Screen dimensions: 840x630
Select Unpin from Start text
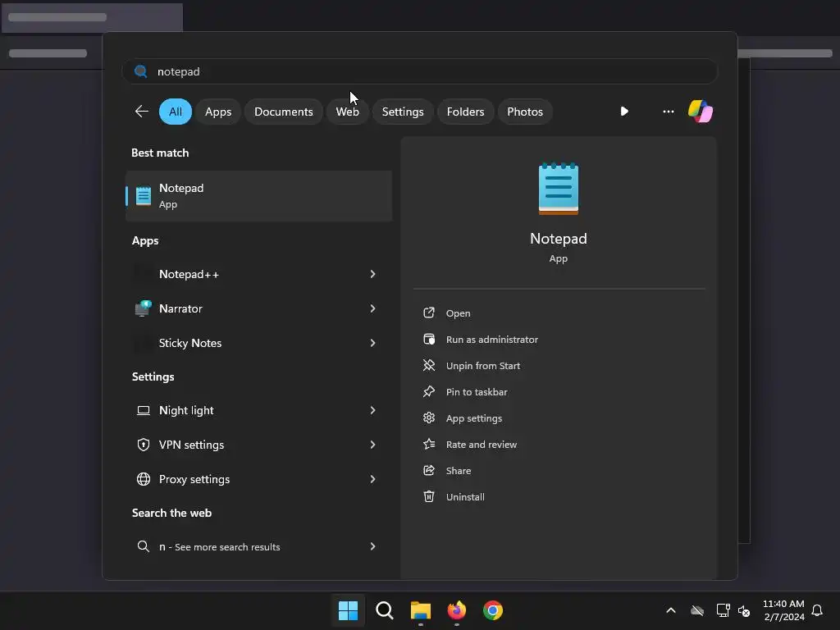pyautogui.click(x=482, y=366)
